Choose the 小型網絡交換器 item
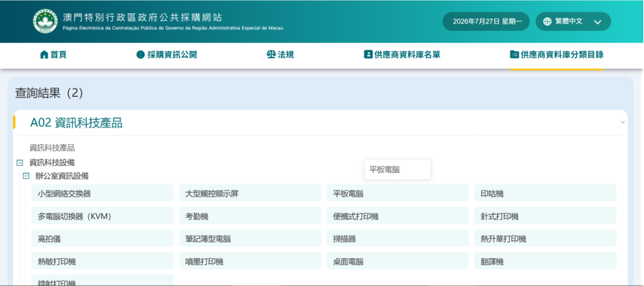644x286 pixels. [102, 193]
